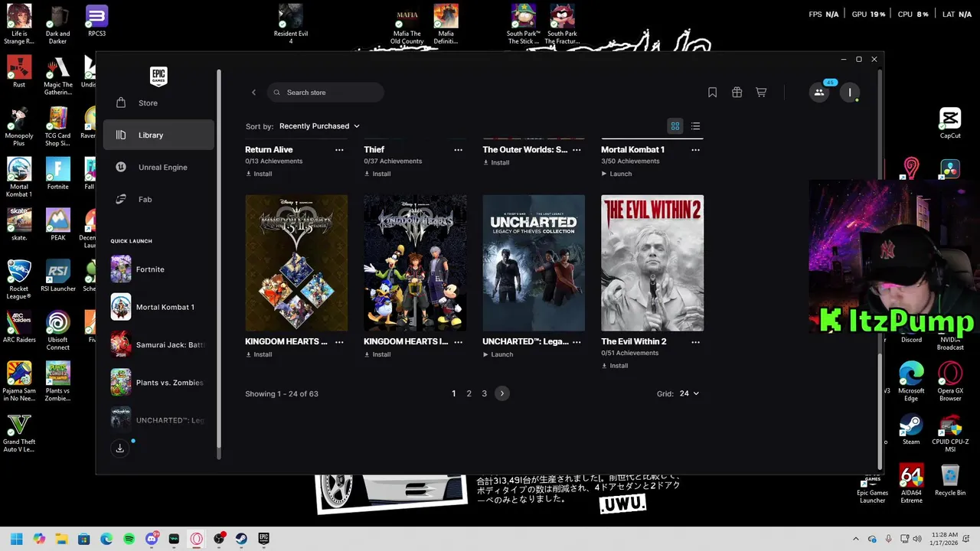Open options menu for Return Alive

point(339,150)
